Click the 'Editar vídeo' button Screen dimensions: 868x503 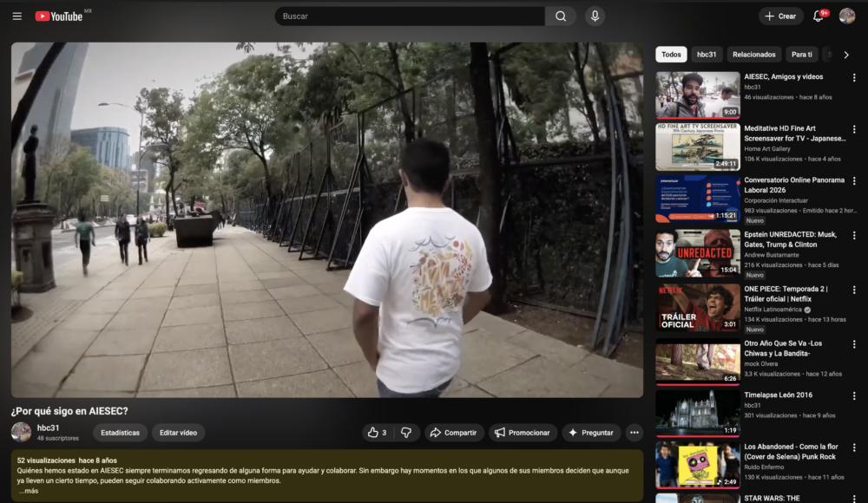click(178, 433)
